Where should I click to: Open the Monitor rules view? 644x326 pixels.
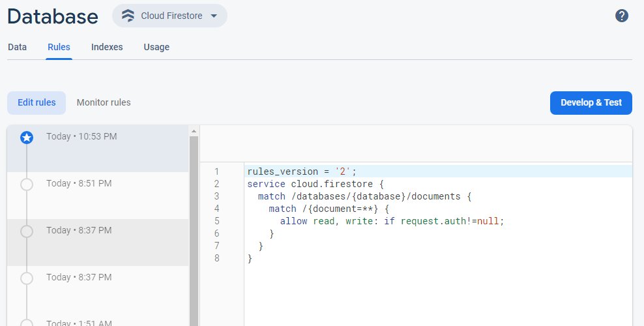click(104, 102)
